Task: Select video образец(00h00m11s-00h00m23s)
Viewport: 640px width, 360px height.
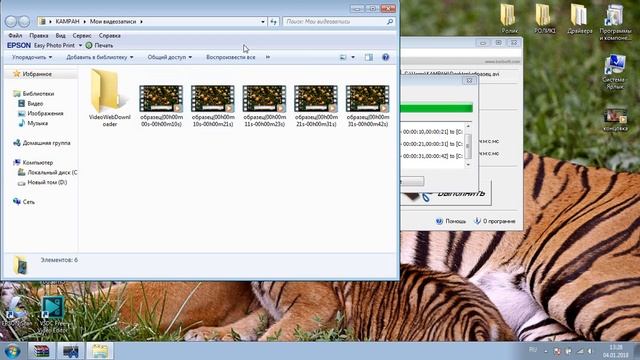Action: tap(264, 105)
